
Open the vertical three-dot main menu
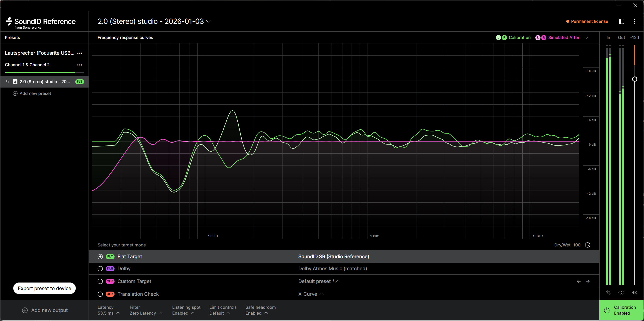[x=634, y=21]
